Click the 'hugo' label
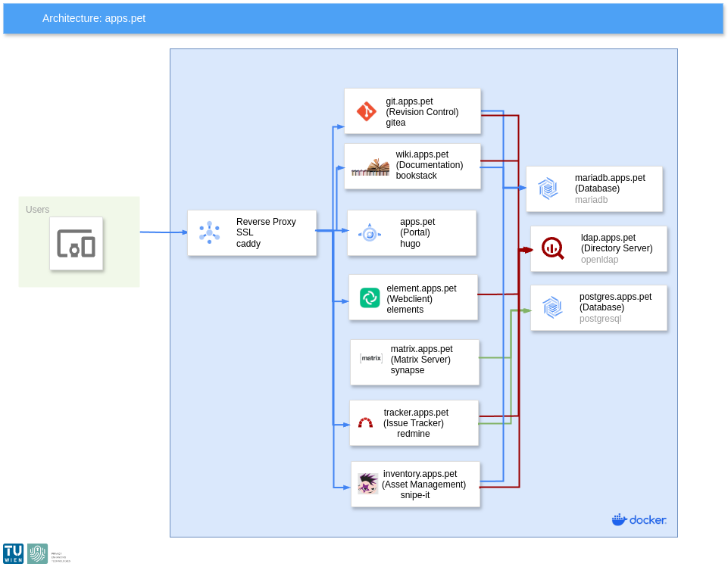This screenshot has height=564, width=728. (410, 244)
